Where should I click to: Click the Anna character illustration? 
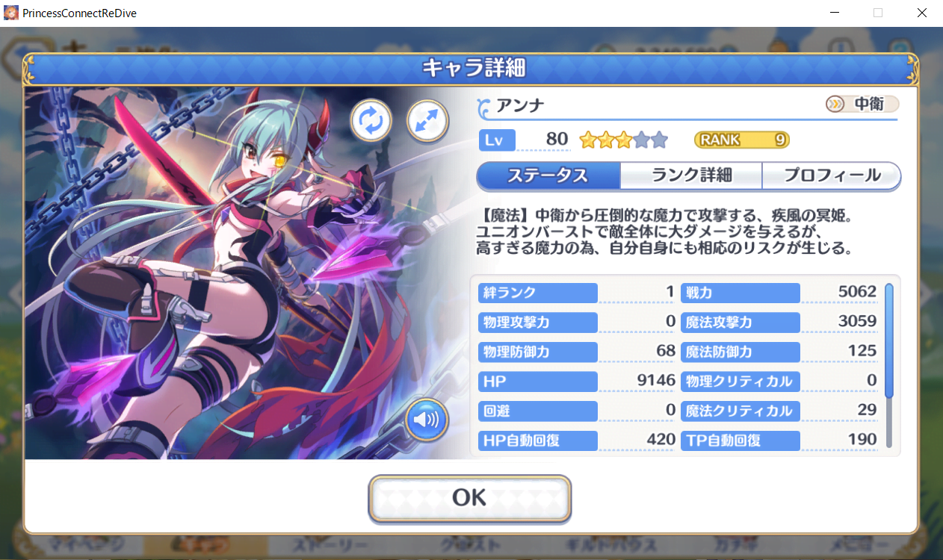(247, 273)
